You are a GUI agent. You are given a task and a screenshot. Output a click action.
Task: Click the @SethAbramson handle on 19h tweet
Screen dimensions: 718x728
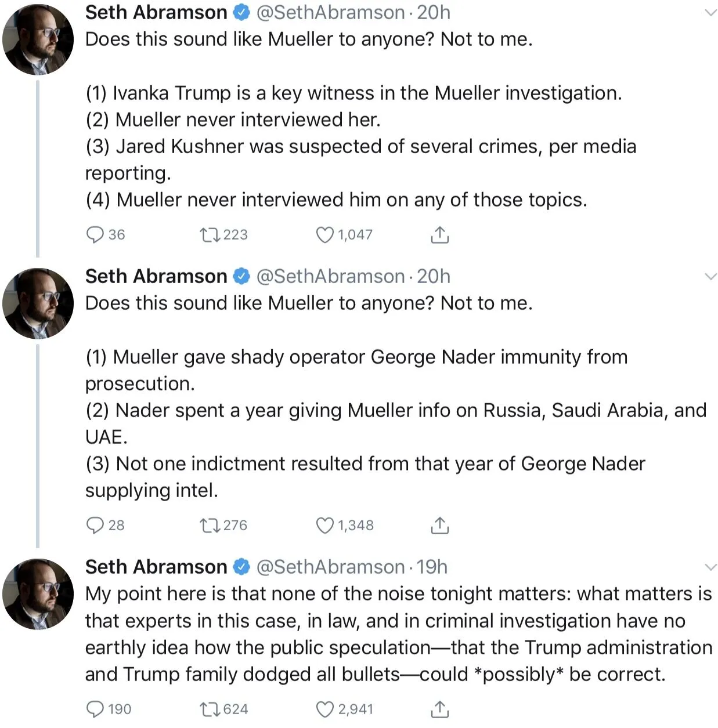click(330, 567)
